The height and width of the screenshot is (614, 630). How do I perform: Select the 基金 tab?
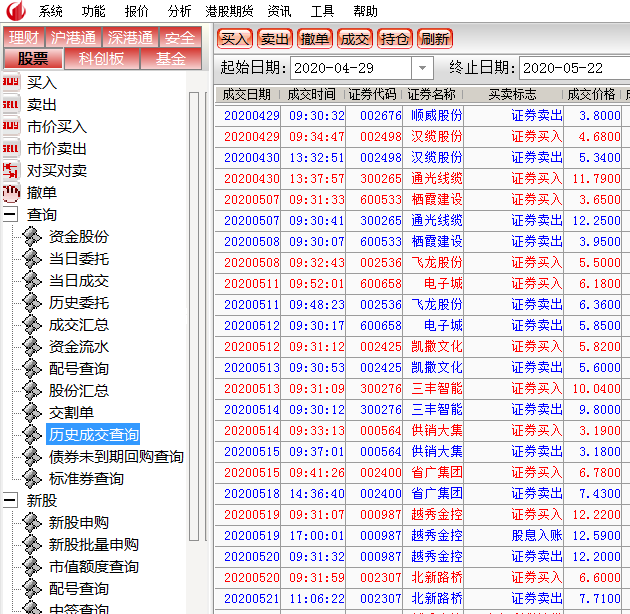point(171,59)
